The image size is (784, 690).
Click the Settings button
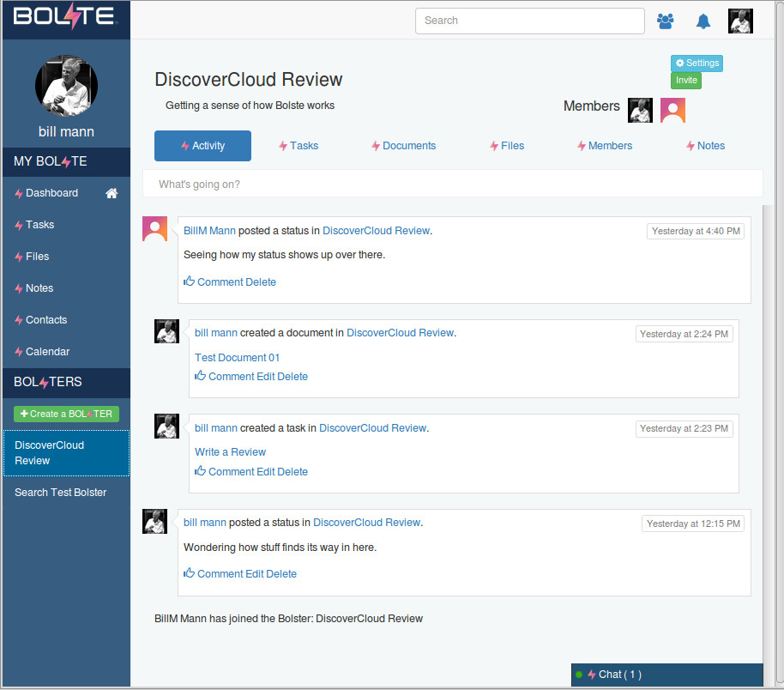(697, 64)
